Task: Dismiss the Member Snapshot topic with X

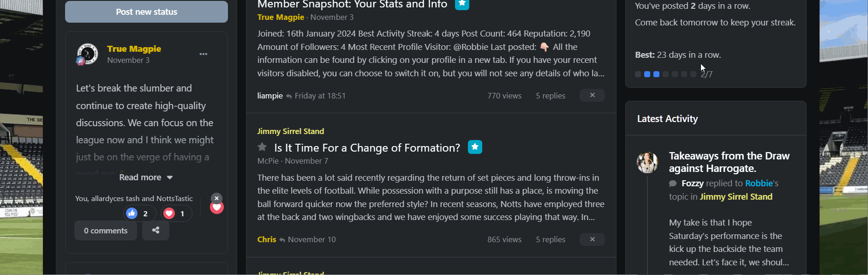Action: 592,95
